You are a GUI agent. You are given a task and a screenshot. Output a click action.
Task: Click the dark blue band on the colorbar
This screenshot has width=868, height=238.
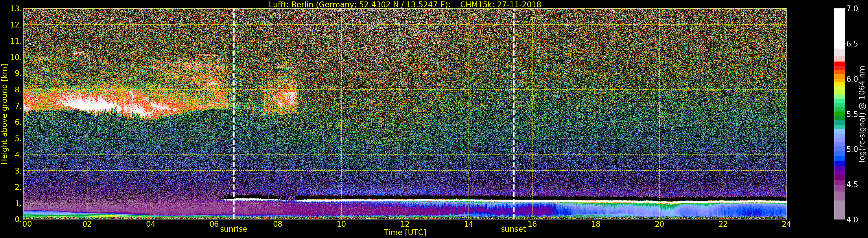tap(839, 163)
